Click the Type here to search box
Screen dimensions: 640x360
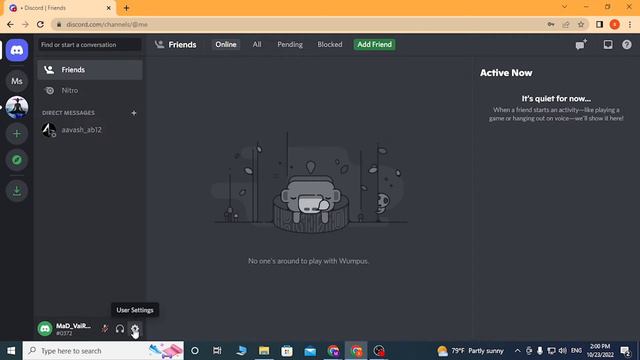pos(103,351)
